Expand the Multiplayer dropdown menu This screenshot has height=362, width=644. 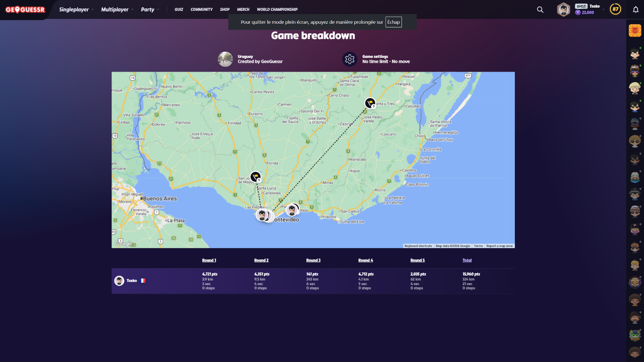[117, 10]
